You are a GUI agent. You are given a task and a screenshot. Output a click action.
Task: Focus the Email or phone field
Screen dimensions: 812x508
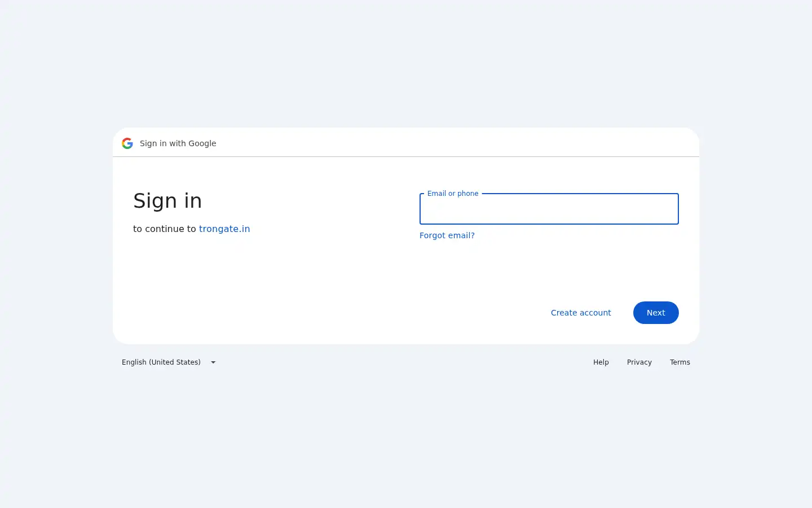click(549, 209)
